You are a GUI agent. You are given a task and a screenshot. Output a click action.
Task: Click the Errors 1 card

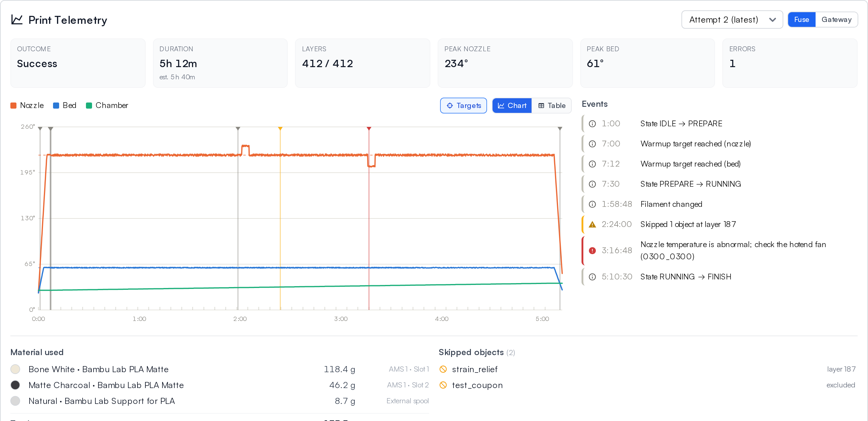click(x=790, y=63)
